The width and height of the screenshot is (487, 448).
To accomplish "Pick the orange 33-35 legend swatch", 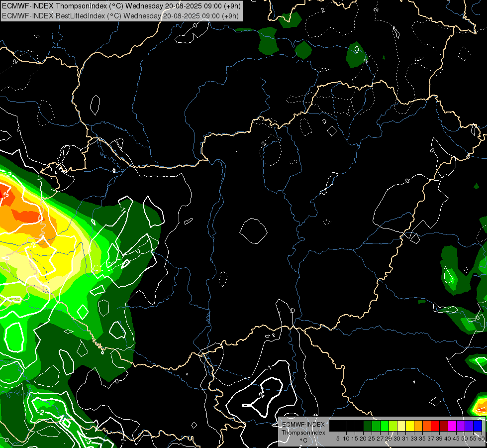I will pyautogui.click(x=418, y=426).
